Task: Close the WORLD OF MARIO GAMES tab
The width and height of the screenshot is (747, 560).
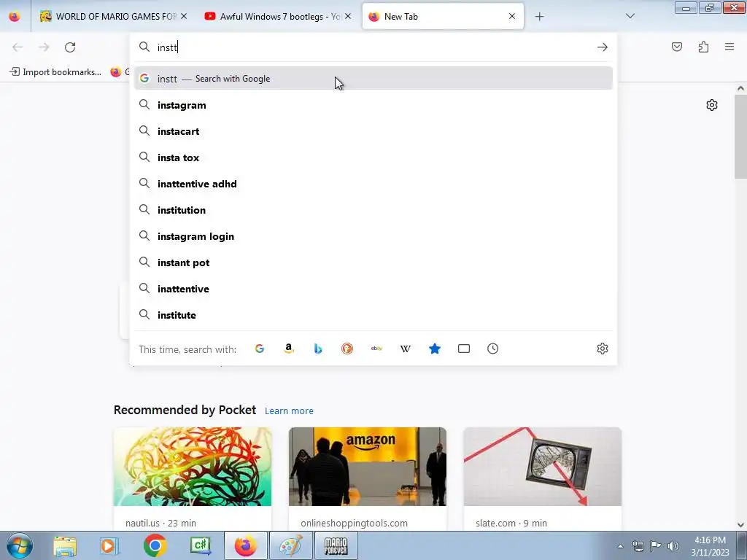Action: point(184,16)
